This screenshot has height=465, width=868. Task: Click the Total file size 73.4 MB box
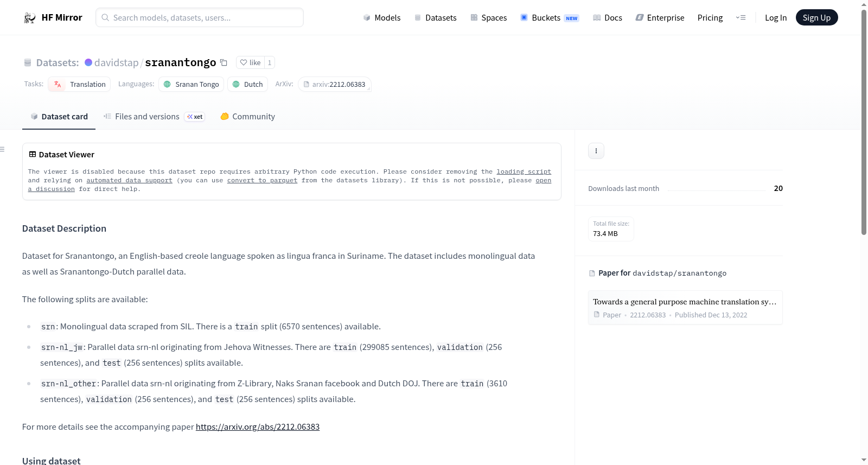611,229
